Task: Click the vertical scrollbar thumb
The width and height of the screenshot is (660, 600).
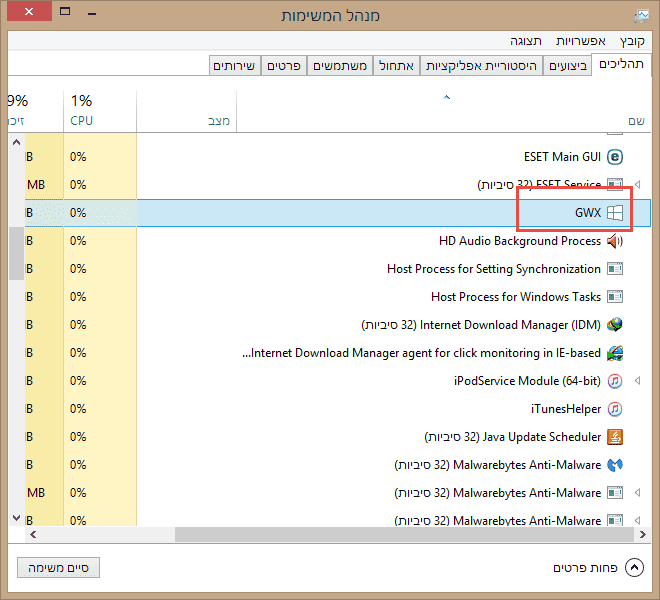Action: (x=16, y=253)
